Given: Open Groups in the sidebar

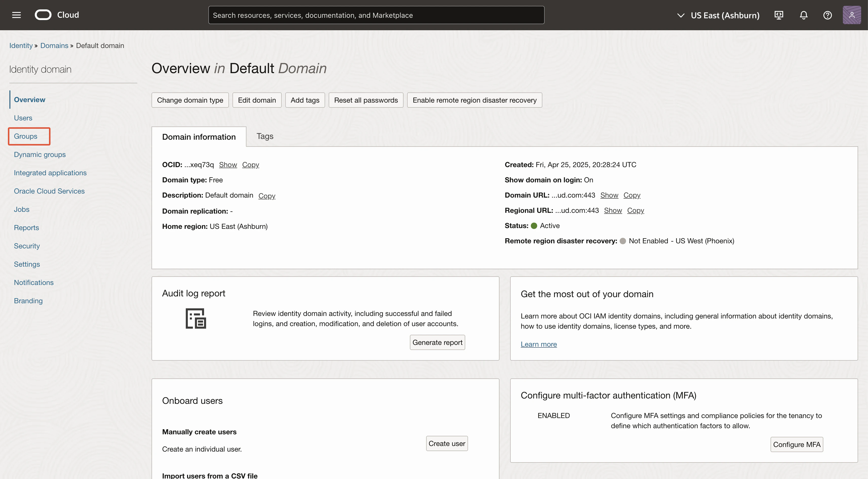Looking at the screenshot, I should (x=26, y=136).
